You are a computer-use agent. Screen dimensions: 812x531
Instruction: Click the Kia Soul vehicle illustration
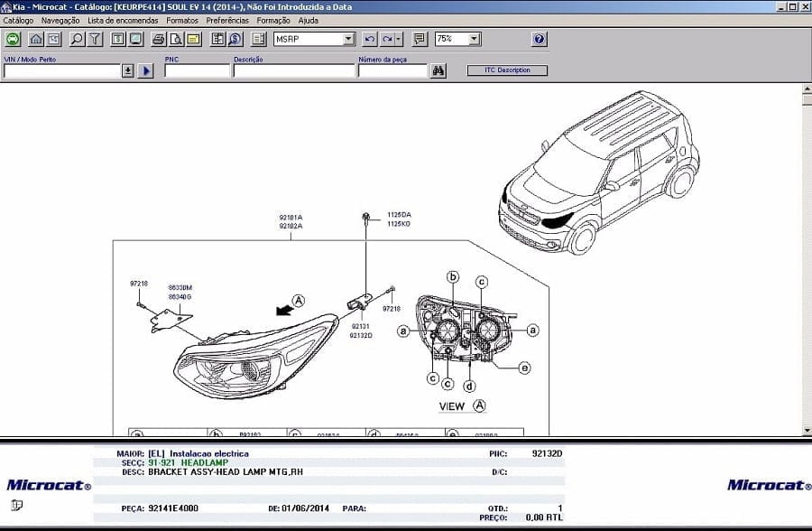[x=599, y=172]
